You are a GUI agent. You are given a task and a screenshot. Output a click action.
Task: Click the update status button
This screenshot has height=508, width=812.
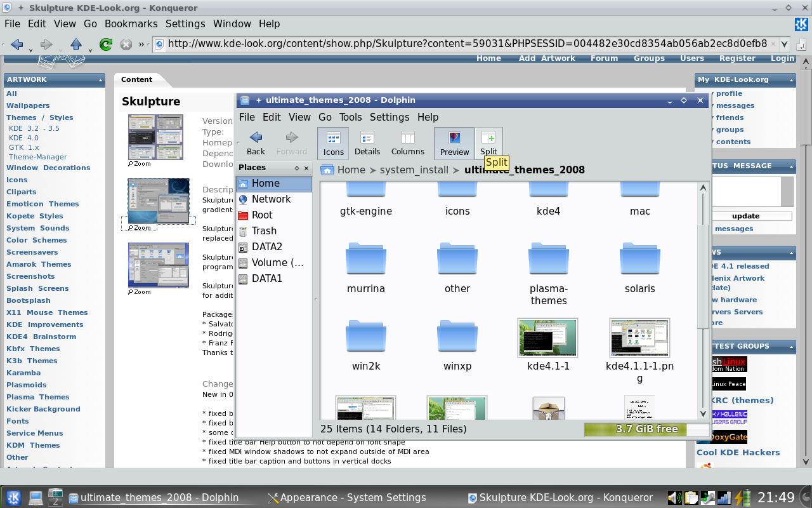[745, 216]
